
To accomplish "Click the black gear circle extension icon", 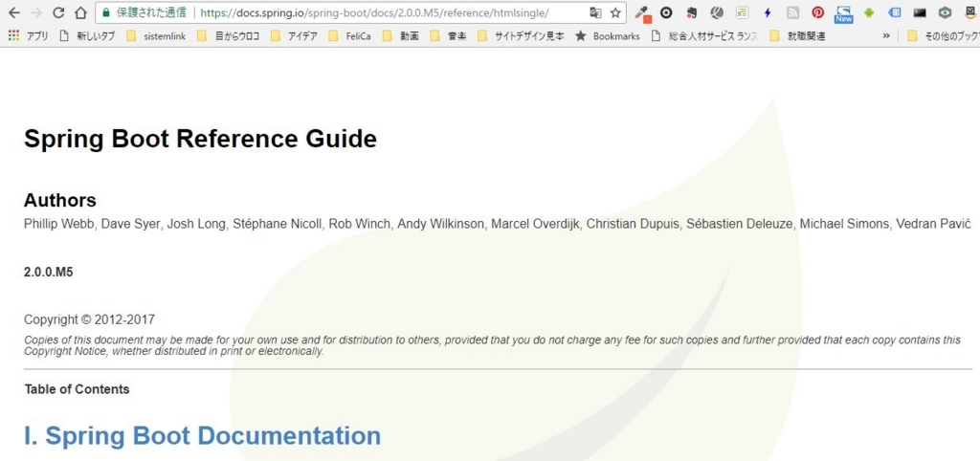I will click(x=667, y=12).
